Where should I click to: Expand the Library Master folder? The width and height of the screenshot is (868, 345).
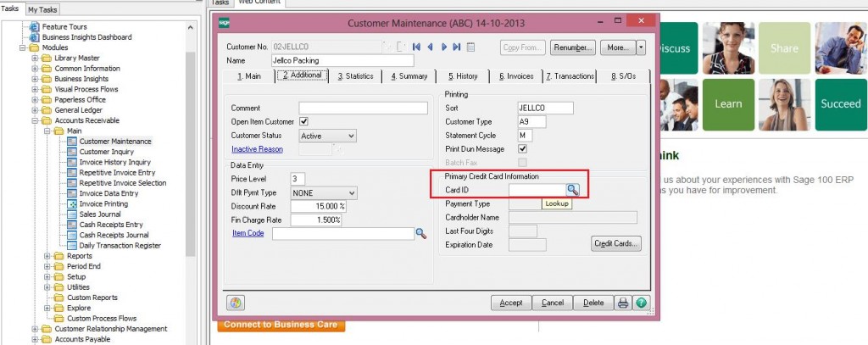(x=35, y=58)
